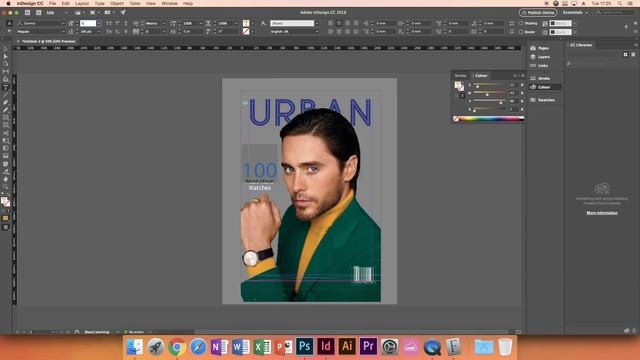Open the View menu
640x360 pixels.
pyautogui.click(x=151, y=3)
